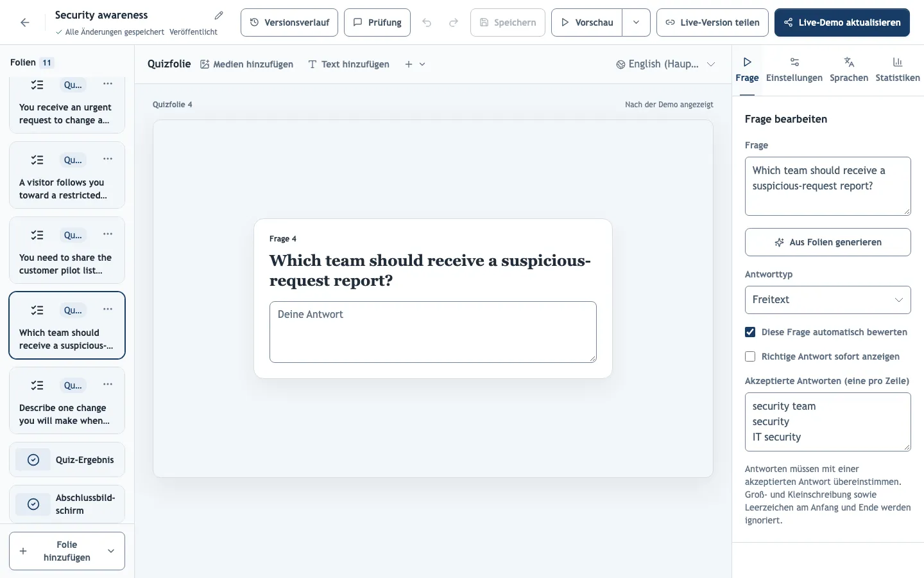Image resolution: width=924 pixels, height=578 pixels.
Task: Click Medien hinzufügen
Action: click(x=247, y=64)
